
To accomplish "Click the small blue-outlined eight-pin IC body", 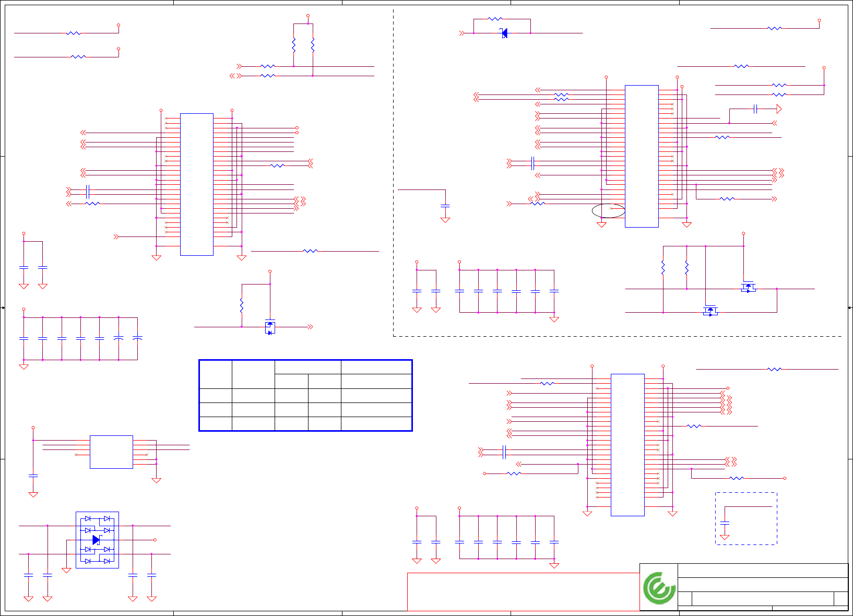I will tap(111, 452).
